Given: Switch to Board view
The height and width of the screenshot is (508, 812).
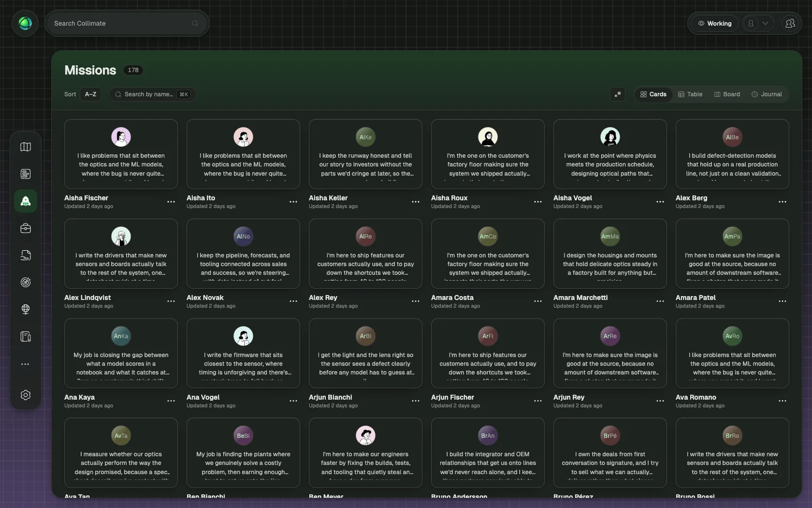Looking at the screenshot, I should click(727, 94).
